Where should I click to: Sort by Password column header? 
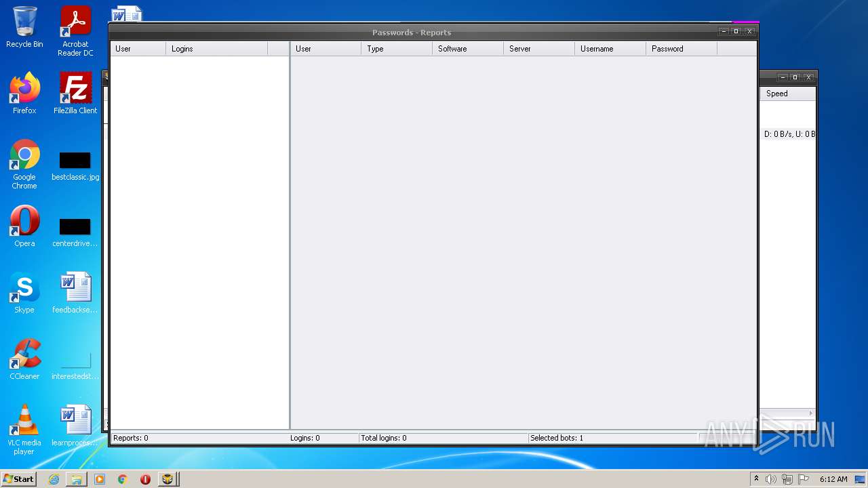(x=682, y=49)
